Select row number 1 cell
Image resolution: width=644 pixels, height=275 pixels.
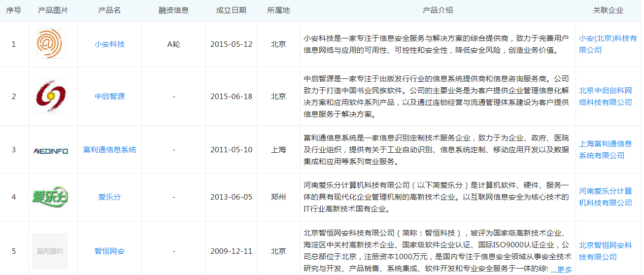coord(14,44)
